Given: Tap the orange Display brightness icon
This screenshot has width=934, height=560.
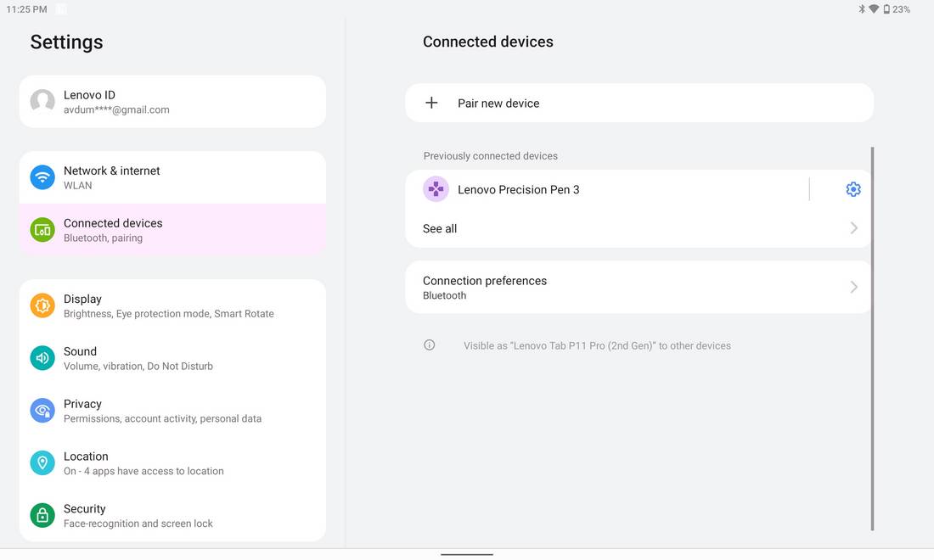Looking at the screenshot, I should click(x=42, y=305).
